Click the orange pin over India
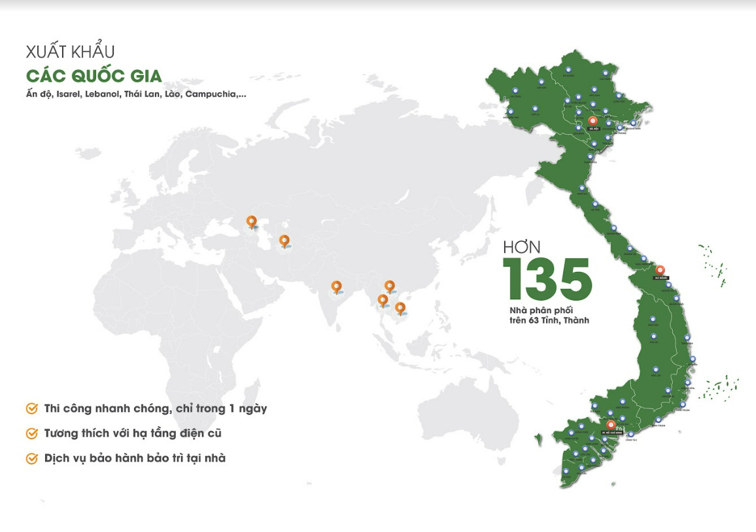Image resolution: width=756 pixels, height=532 pixels. click(336, 286)
